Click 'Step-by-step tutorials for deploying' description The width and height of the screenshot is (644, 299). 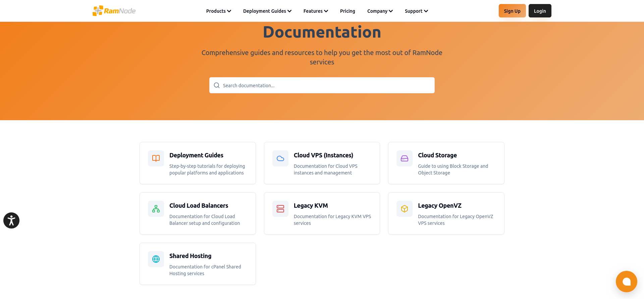pyautogui.click(x=207, y=169)
